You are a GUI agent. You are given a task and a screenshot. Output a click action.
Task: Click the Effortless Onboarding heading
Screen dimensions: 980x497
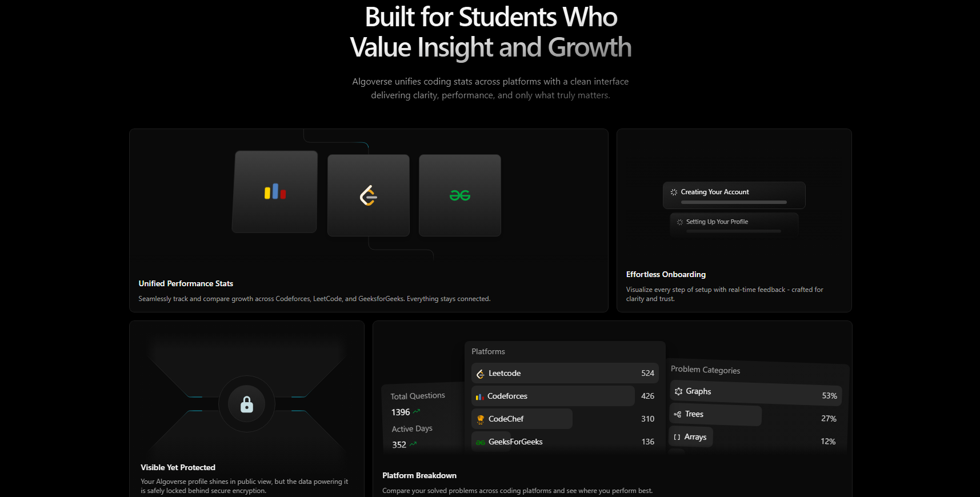pyautogui.click(x=666, y=274)
